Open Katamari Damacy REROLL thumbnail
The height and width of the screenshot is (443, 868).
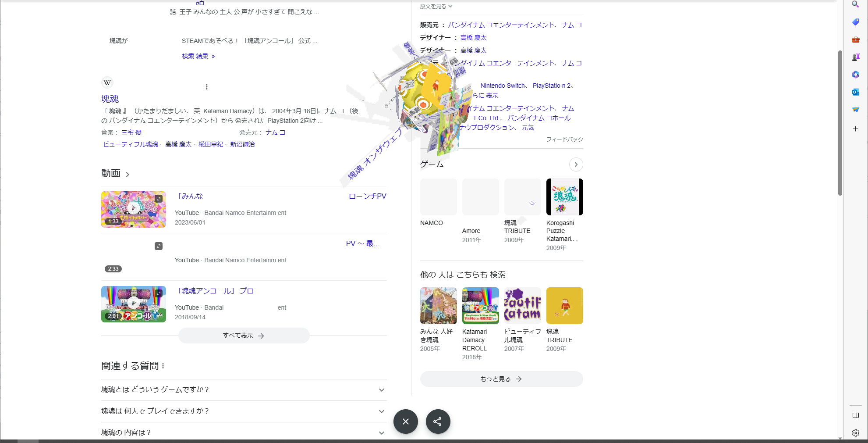[x=481, y=306]
